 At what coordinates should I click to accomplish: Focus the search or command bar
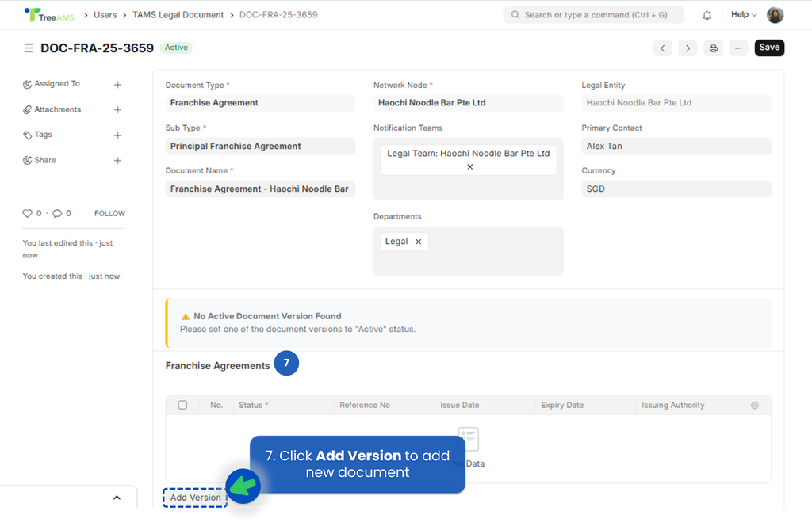[x=594, y=15]
